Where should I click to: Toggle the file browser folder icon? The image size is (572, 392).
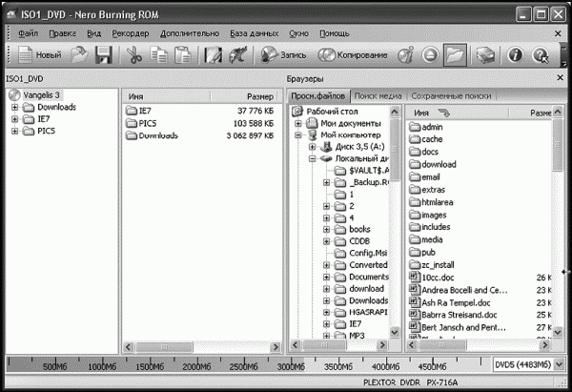click(455, 55)
